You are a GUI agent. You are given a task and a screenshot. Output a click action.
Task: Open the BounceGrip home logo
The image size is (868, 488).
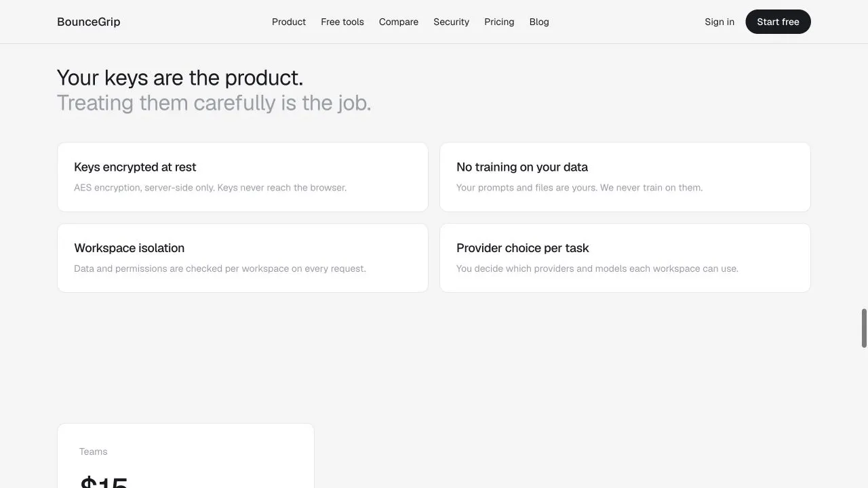[x=89, y=22]
